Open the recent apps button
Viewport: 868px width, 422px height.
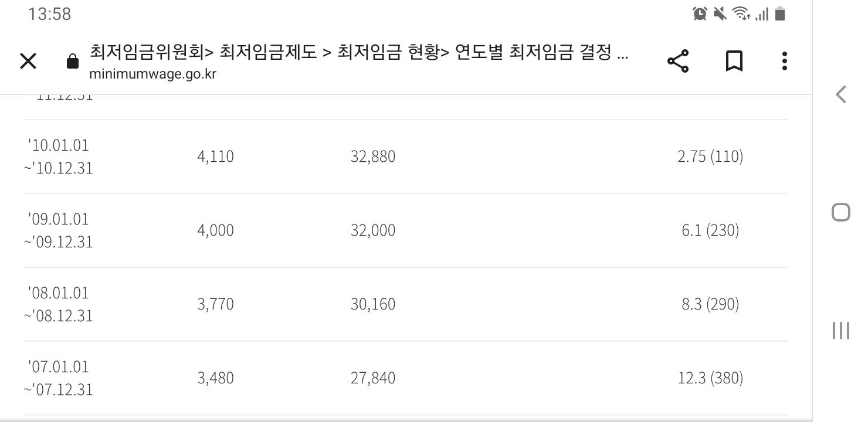click(841, 330)
